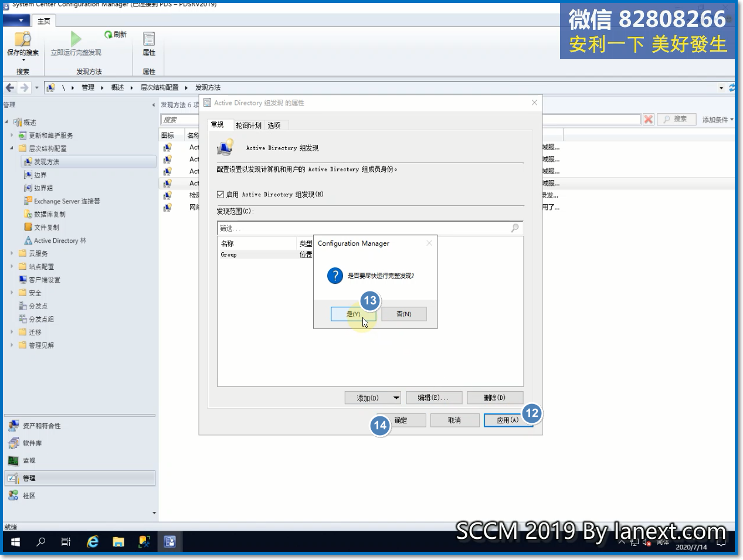Click Edit button in properties dialog

tap(433, 398)
